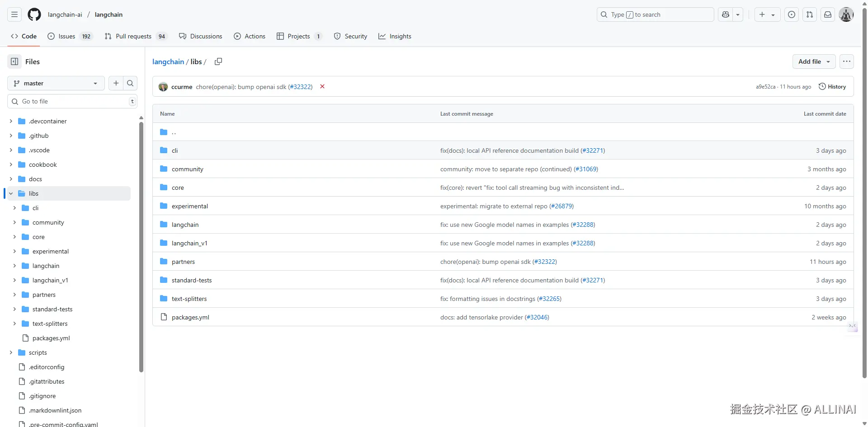Open the Copilot chat icon

726,14
